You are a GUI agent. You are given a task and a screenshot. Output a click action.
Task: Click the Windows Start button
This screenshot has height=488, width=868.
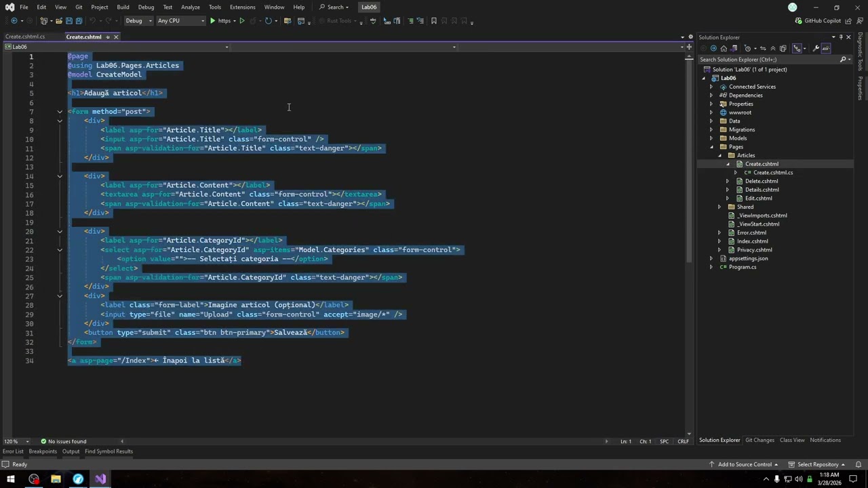[x=11, y=479]
